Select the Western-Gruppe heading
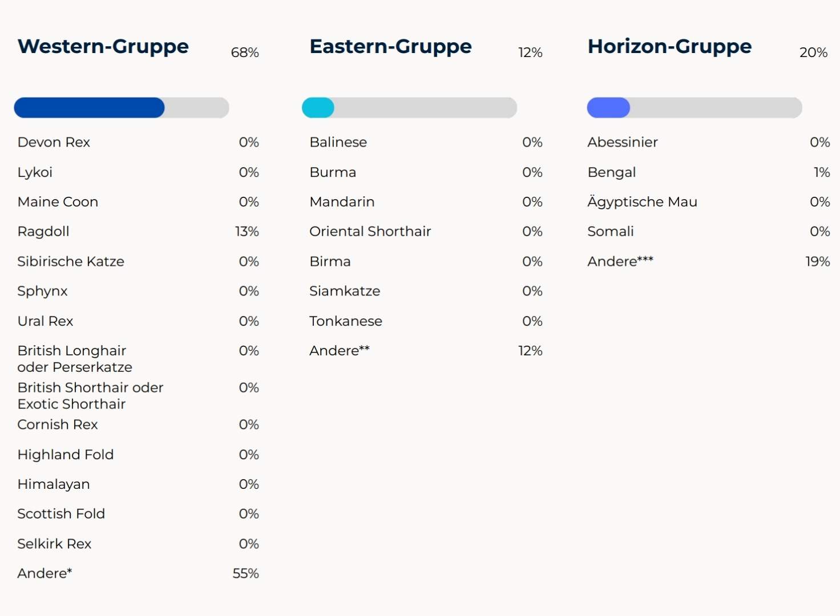This screenshot has width=840, height=616. [x=103, y=46]
